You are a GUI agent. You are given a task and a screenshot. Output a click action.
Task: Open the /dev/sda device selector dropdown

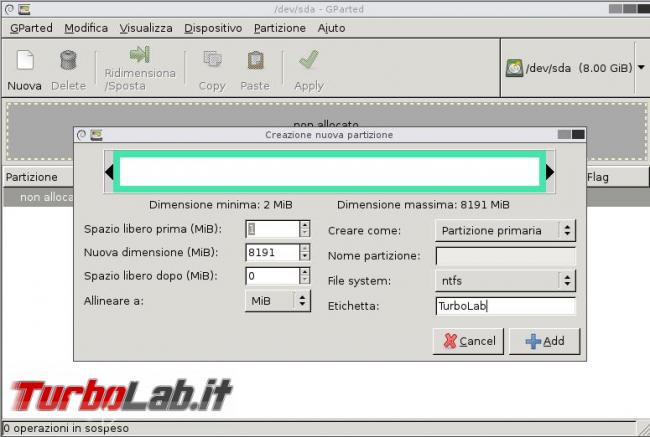pos(641,68)
